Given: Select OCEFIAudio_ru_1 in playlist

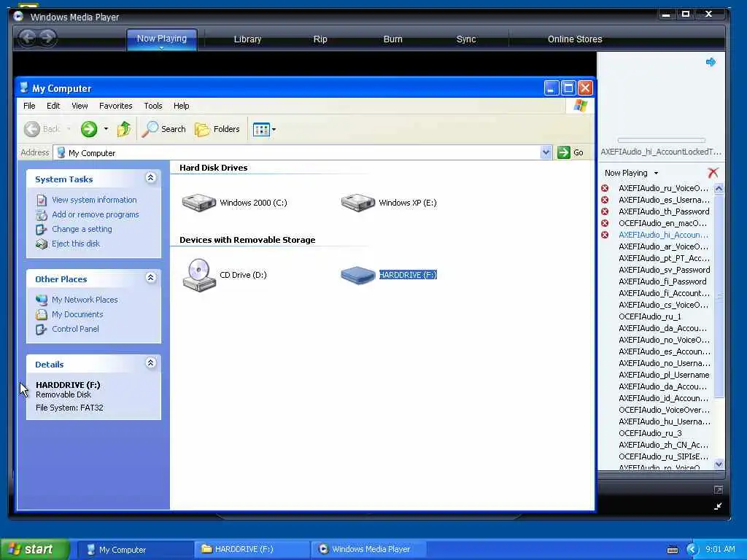Looking at the screenshot, I should click(650, 316).
